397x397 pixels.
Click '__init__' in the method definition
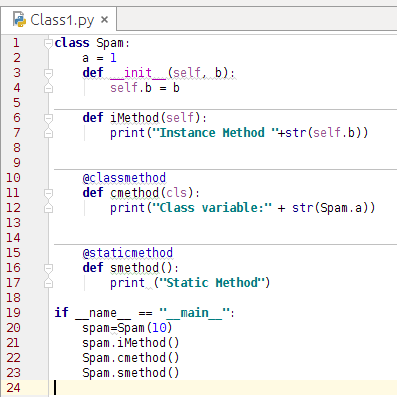coord(138,73)
